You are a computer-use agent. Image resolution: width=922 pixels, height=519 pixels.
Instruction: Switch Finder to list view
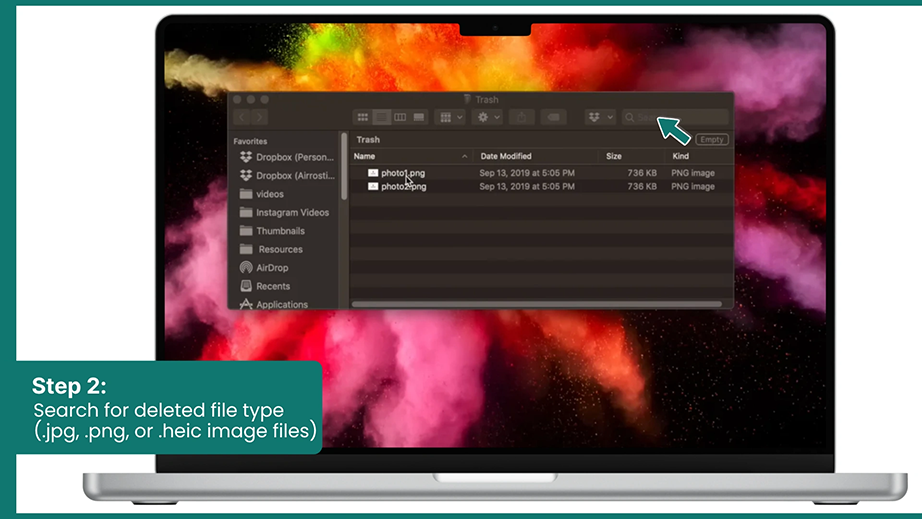click(x=382, y=117)
